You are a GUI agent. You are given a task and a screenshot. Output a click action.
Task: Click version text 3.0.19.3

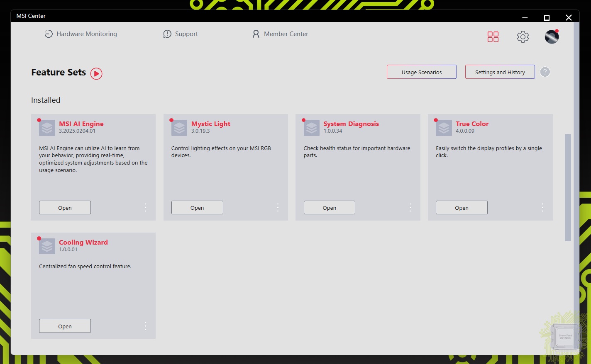tap(200, 131)
